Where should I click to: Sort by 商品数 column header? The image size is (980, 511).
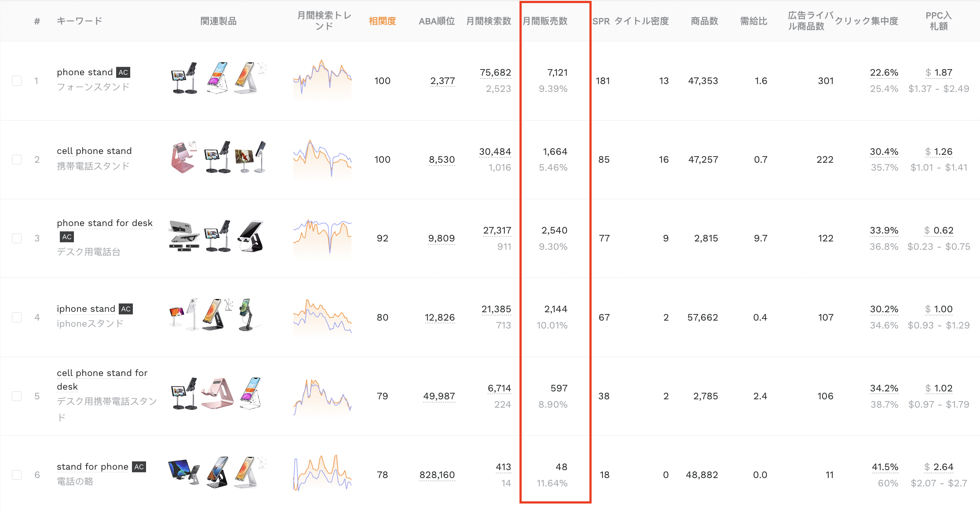pos(704,21)
